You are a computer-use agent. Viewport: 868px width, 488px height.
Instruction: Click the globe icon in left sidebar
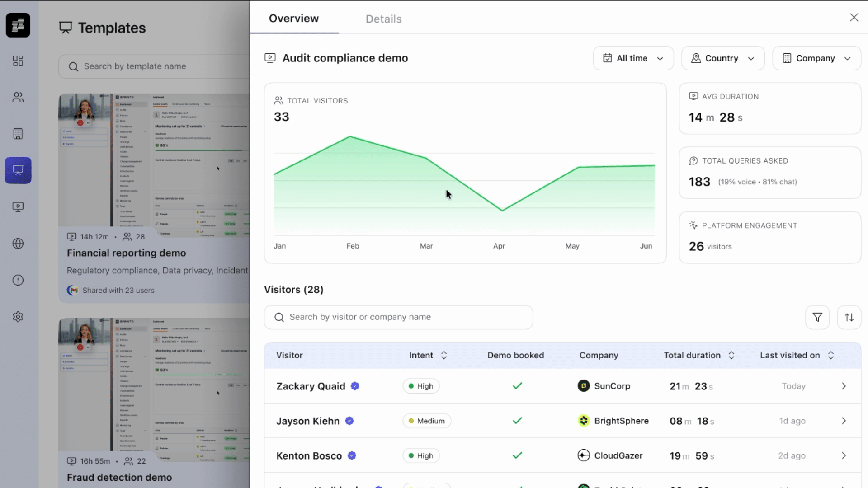pos(18,244)
